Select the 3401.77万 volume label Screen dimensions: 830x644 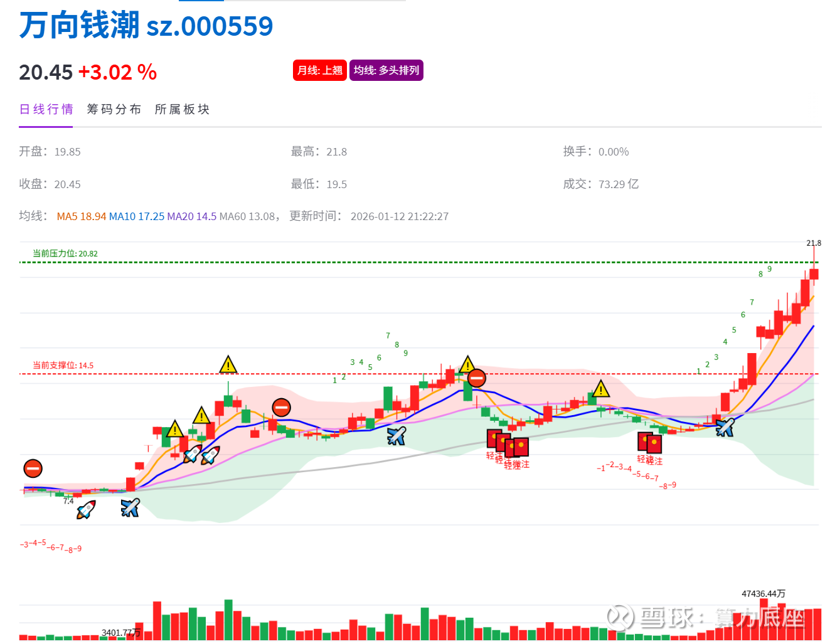121,633
